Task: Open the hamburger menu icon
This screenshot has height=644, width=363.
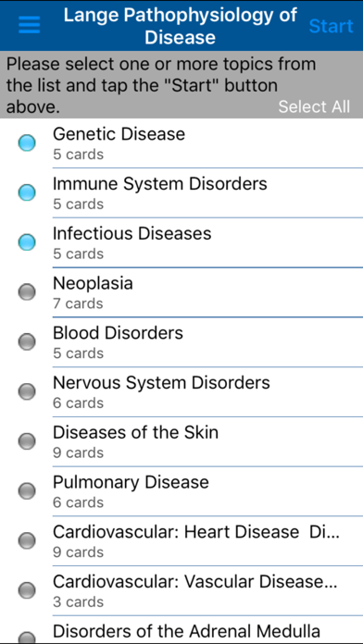Action: pyautogui.click(x=30, y=25)
